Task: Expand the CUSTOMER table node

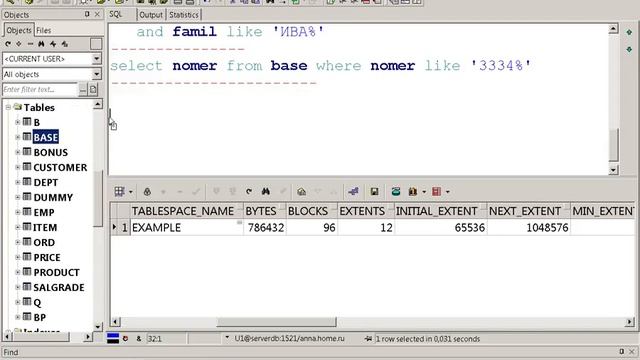Action: (x=18, y=167)
